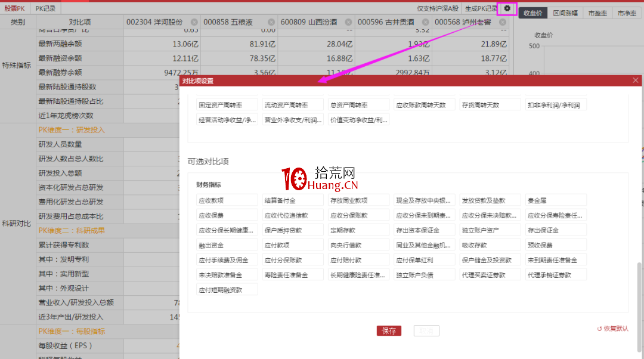Select 总资产周转率 item
Viewport: 644px width, 359px height.
(x=358, y=105)
